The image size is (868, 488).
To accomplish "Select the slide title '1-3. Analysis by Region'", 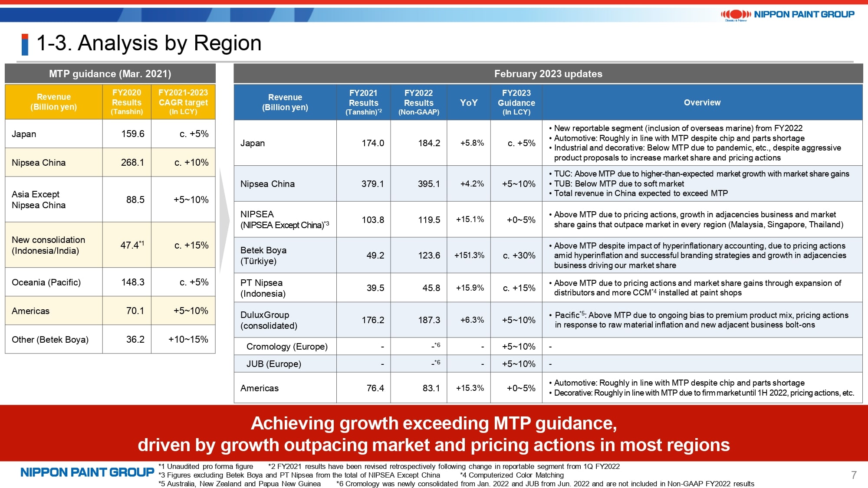I will pos(149,43).
